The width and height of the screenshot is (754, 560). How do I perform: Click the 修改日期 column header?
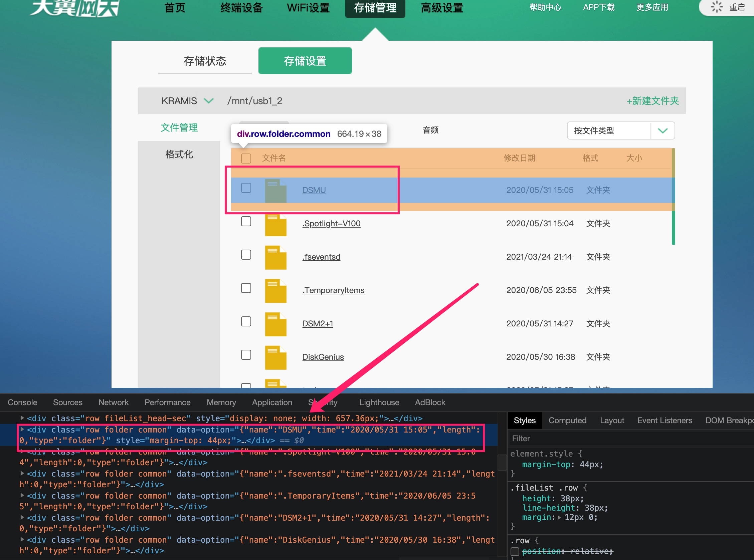coord(519,158)
